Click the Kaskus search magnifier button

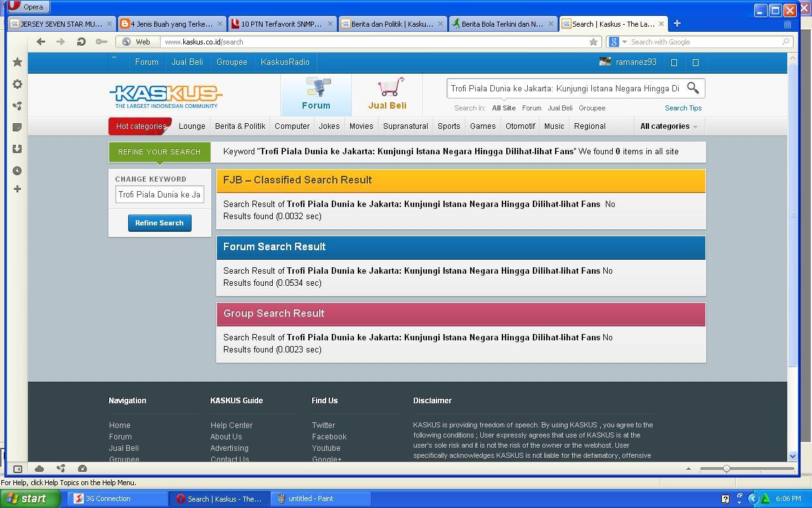pos(693,88)
